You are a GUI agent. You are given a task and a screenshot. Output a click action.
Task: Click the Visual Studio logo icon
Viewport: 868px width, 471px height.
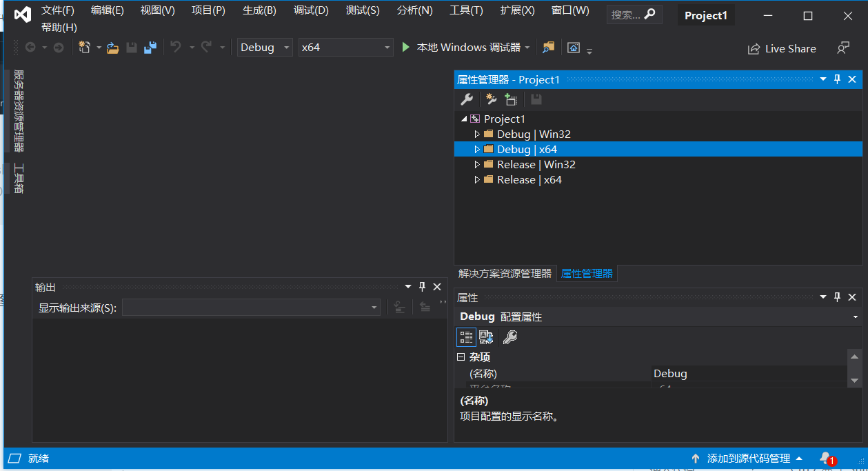[x=23, y=14]
